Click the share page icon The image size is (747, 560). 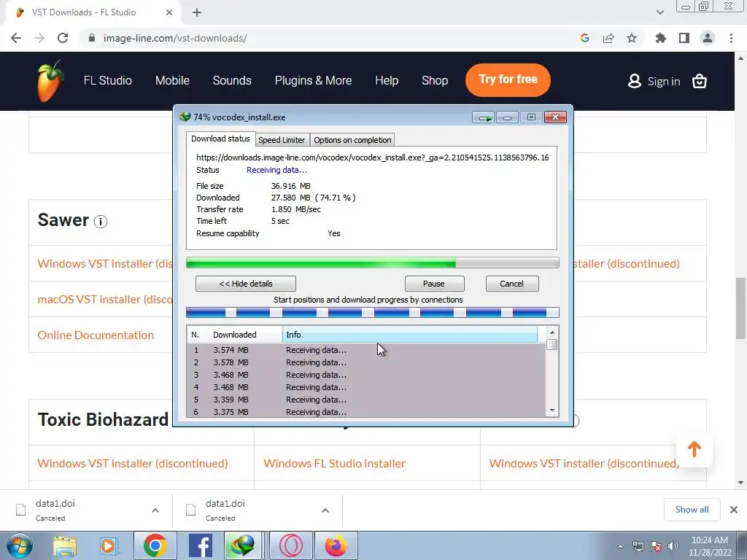608,38
